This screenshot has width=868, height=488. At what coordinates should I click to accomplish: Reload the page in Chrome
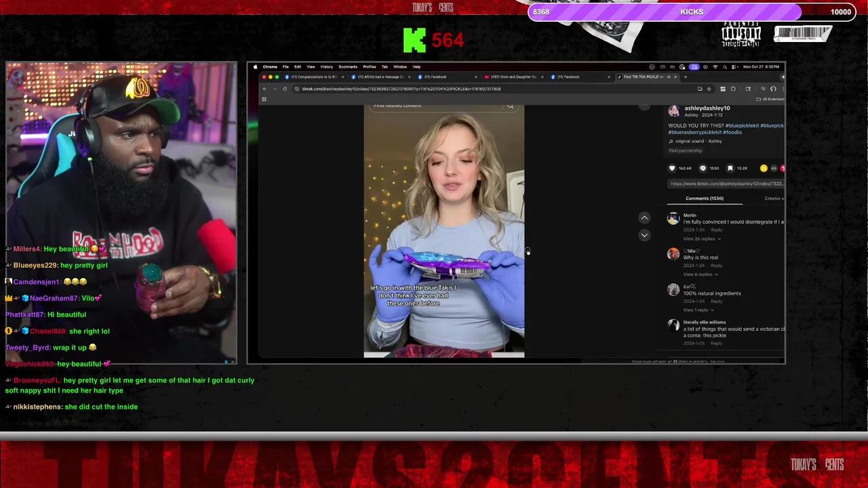pyautogui.click(x=285, y=89)
